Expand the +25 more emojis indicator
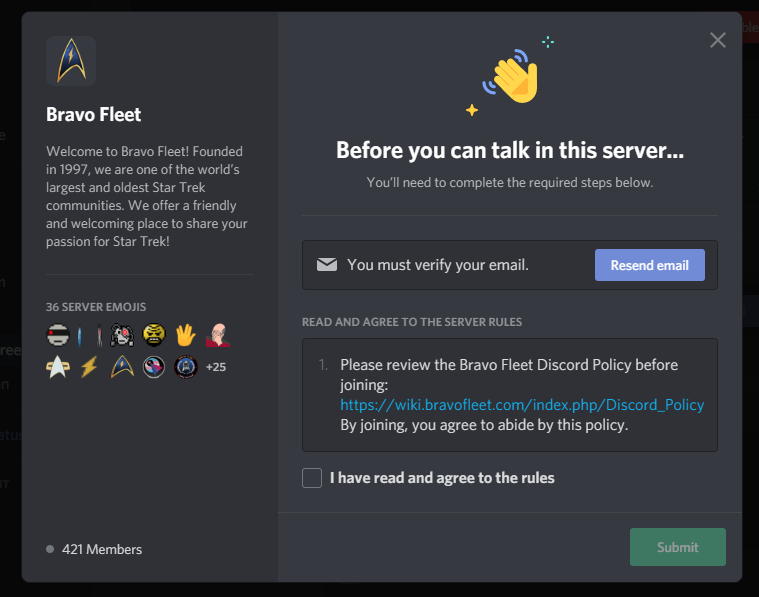This screenshot has height=597, width=759. coord(216,367)
